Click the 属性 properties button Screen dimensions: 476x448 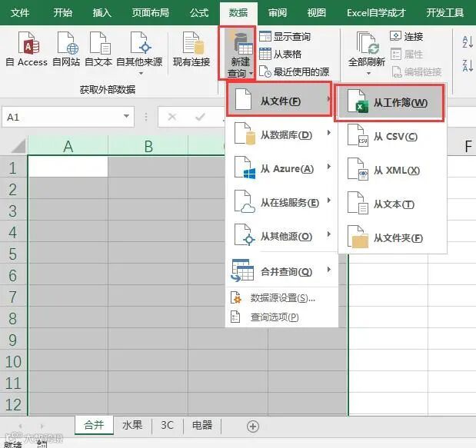pyautogui.click(x=406, y=55)
